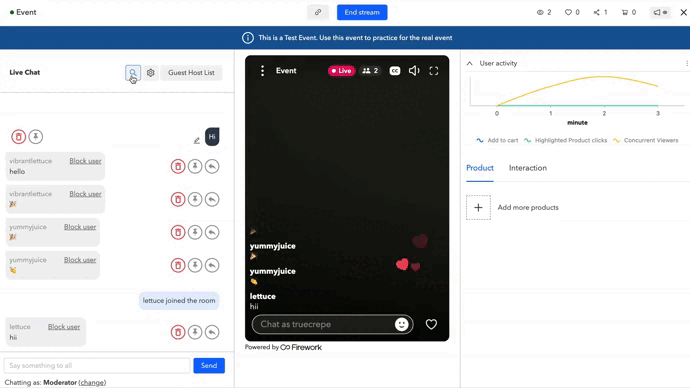Reply to vibrantlettuce's hello message
Image resolution: width=690 pixels, height=388 pixels.
coord(212,166)
